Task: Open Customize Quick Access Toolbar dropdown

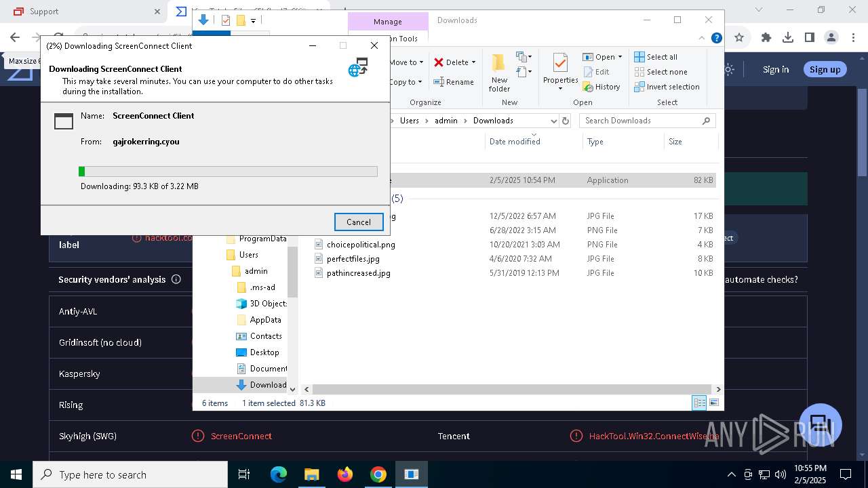Action: [253, 21]
